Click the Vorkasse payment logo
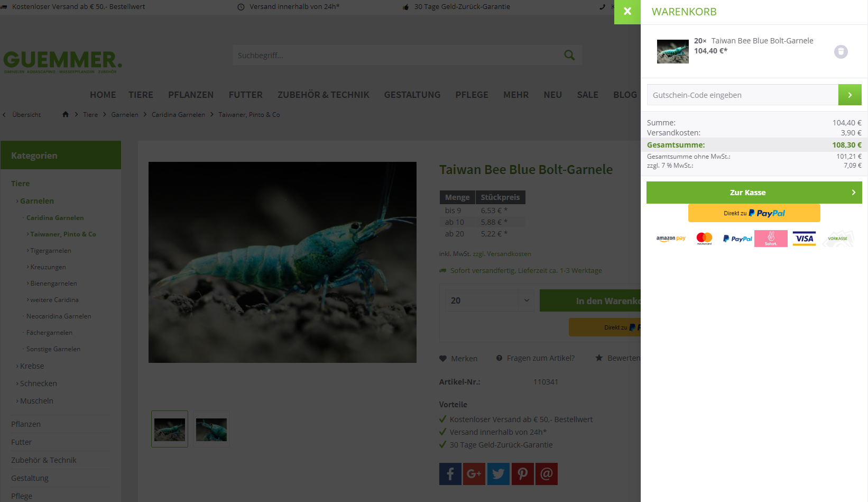The image size is (868, 502). click(x=837, y=239)
